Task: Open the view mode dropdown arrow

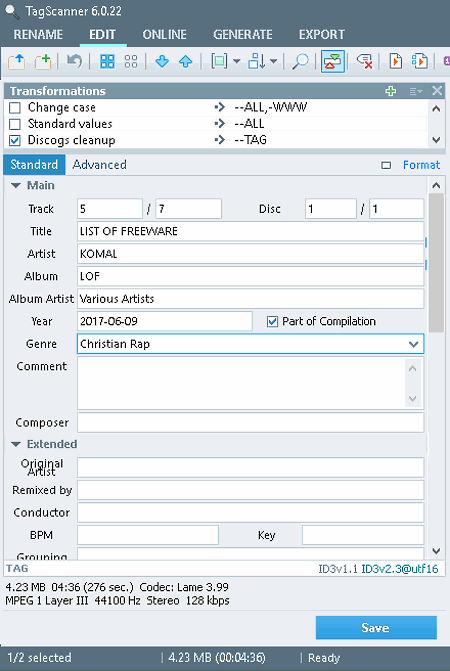Action: tap(237, 62)
